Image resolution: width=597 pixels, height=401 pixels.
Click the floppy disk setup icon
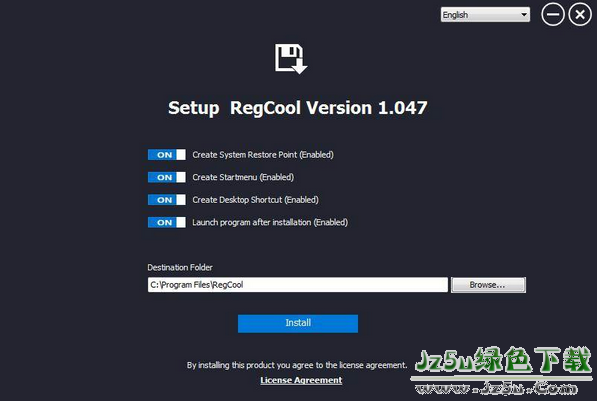click(291, 59)
